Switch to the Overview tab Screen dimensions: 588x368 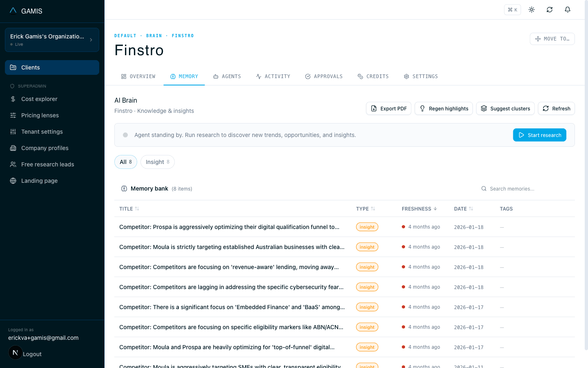tap(138, 76)
